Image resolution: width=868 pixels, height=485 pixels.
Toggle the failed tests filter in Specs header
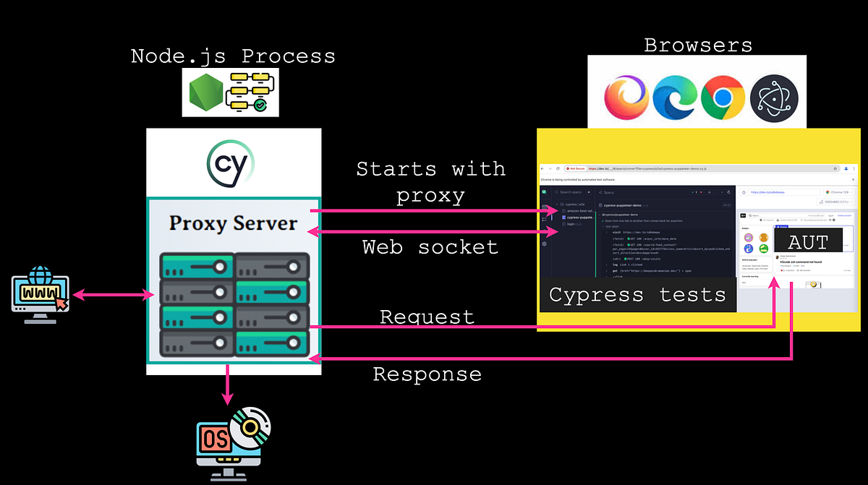point(701,192)
